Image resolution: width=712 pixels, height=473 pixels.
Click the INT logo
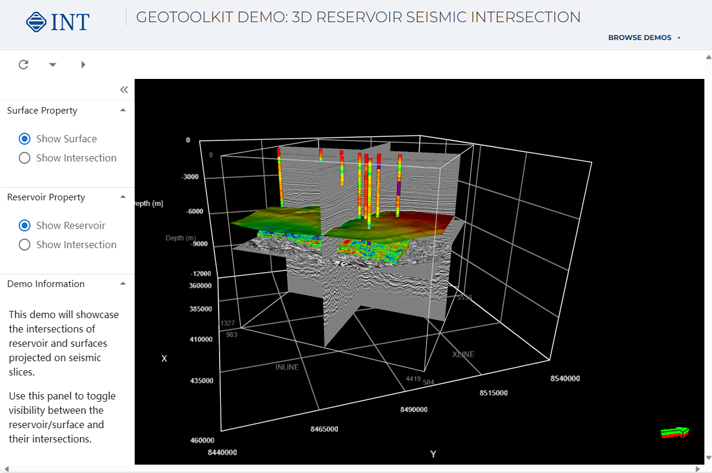point(57,21)
